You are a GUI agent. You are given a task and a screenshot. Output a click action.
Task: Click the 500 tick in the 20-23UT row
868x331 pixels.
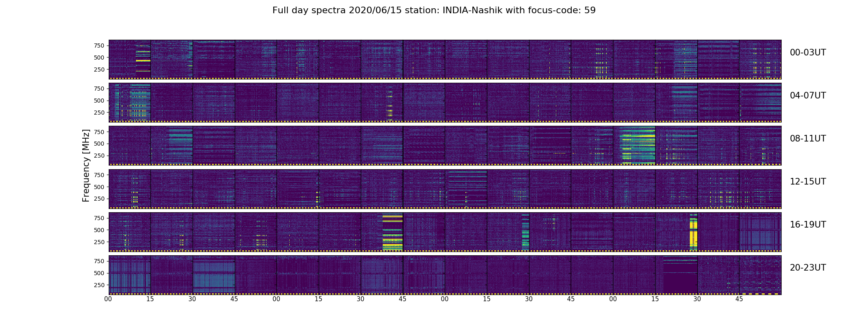[x=99, y=273]
